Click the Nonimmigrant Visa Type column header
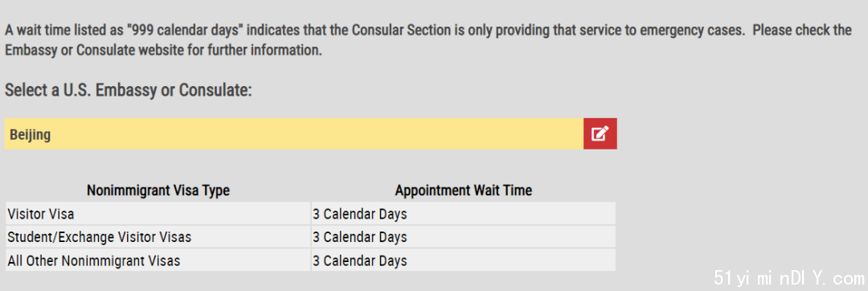 [158, 191]
